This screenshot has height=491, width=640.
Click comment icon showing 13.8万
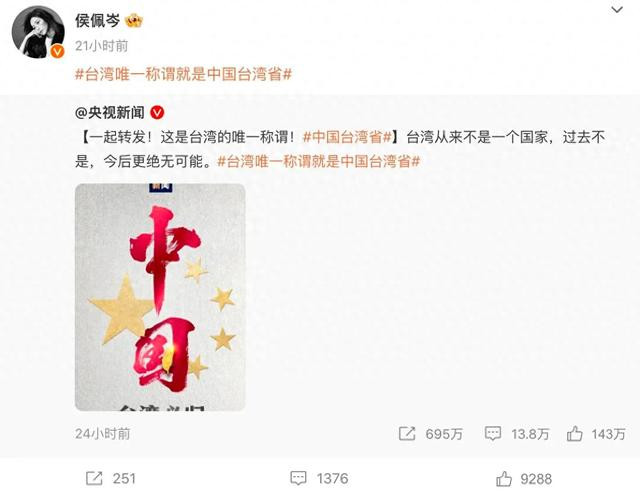[x=493, y=433]
